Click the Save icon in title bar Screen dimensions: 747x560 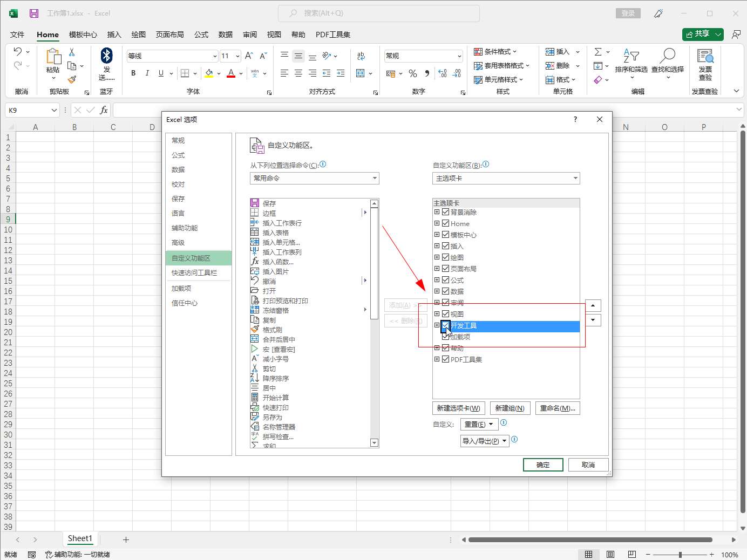(x=34, y=13)
